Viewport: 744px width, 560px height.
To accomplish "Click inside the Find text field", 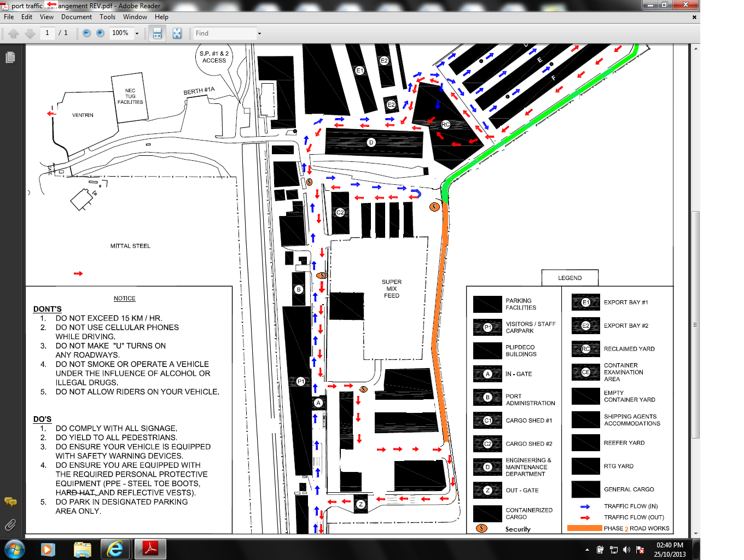I will [224, 33].
